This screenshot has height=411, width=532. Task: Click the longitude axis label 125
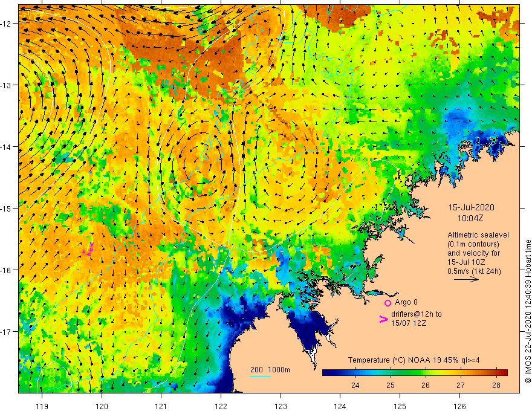pyautogui.click(x=400, y=406)
